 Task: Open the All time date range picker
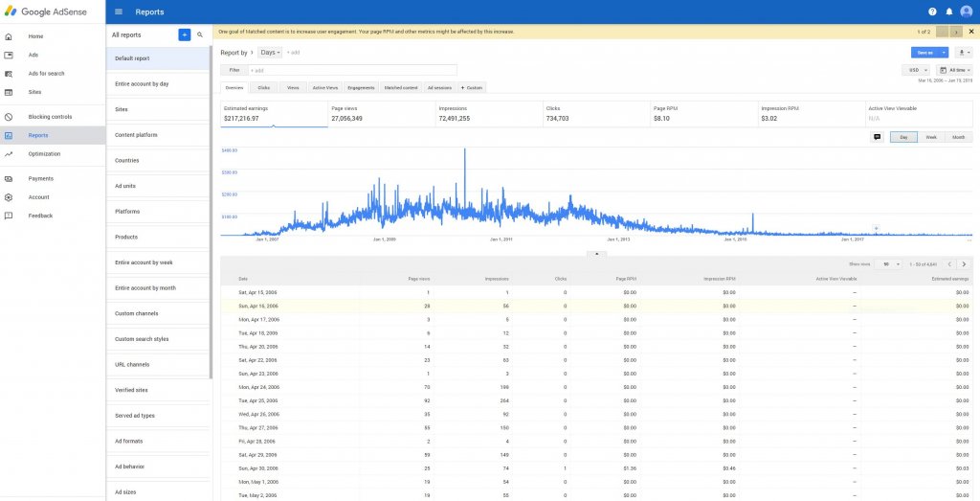955,70
